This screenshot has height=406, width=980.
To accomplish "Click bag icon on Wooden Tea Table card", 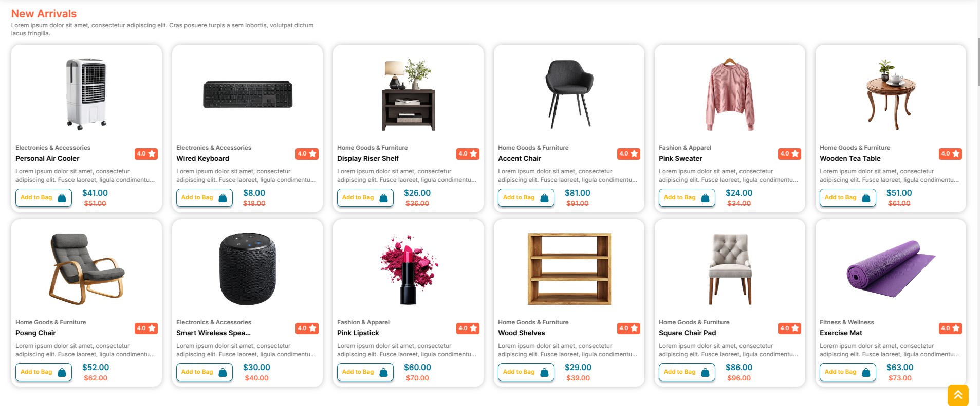I will coord(866,198).
